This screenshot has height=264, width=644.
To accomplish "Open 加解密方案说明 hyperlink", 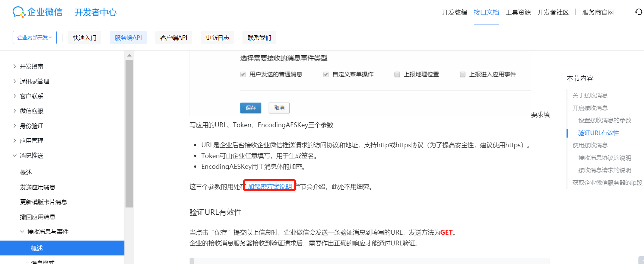I will (270, 187).
